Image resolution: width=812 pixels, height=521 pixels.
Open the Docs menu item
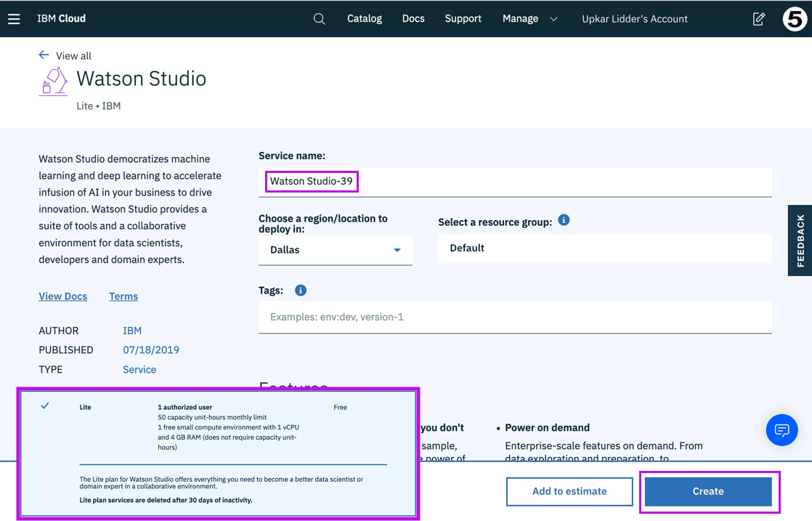(413, 19)
